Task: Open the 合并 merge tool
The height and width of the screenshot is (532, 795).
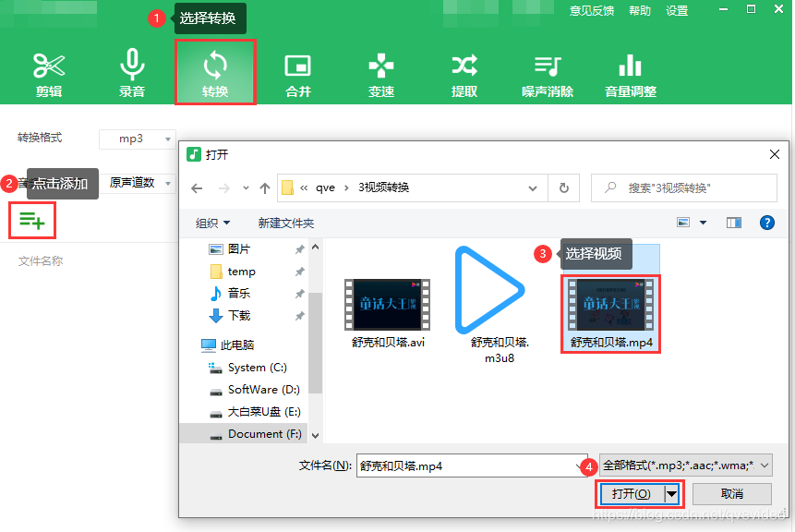Action: [297, 74]
